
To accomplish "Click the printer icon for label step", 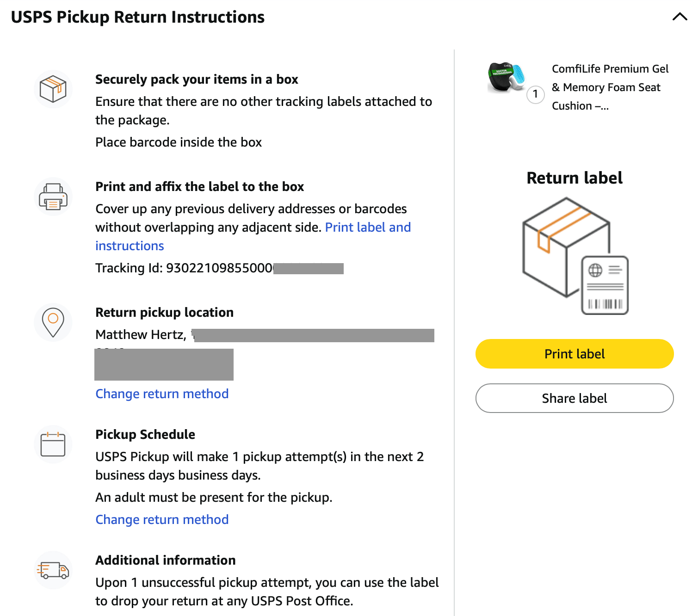I will click(x=53, y=197).
